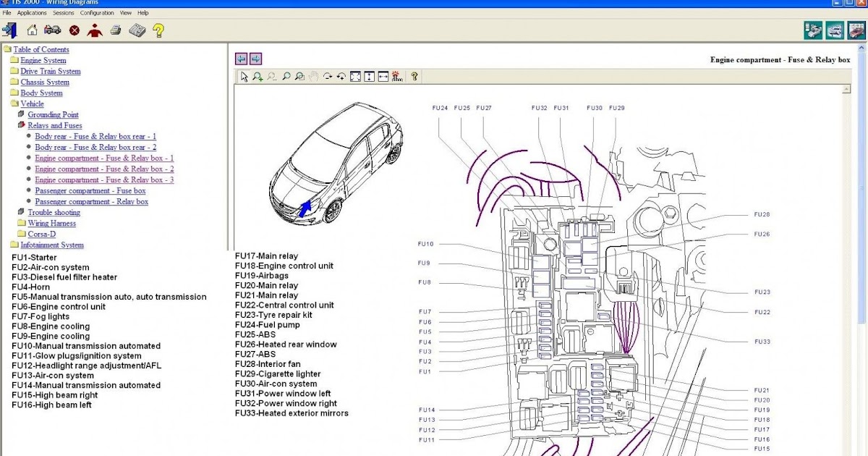Image resolution: width=868 pixels, height=456 pixels.
Task: Rotate the diagram counter-clockwise
Action: [x=341, y=76]
